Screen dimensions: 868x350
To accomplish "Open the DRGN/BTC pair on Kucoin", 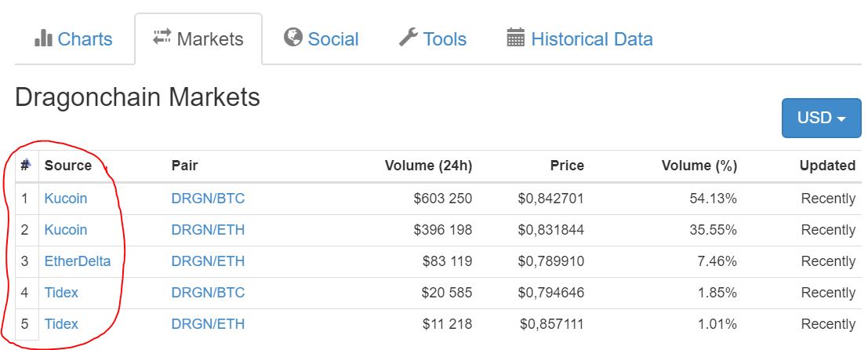I will click(x=208, y=199).
